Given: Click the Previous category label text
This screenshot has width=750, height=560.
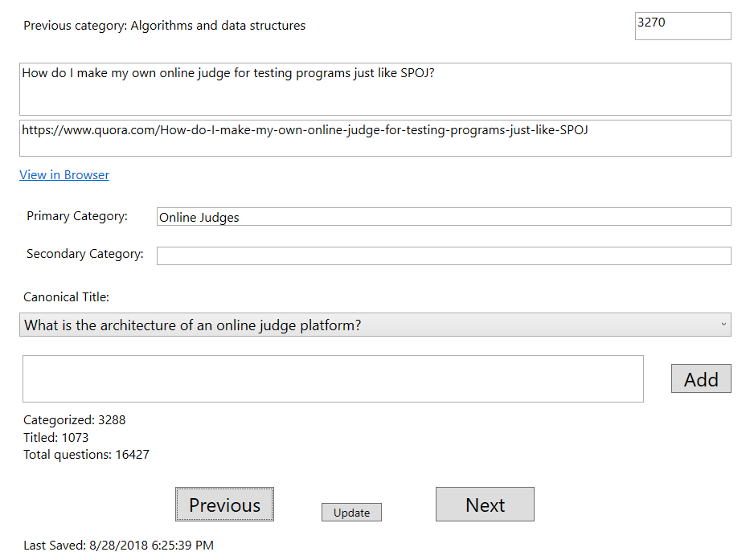Looking at the screenshot, I should (x=164, y=26).
